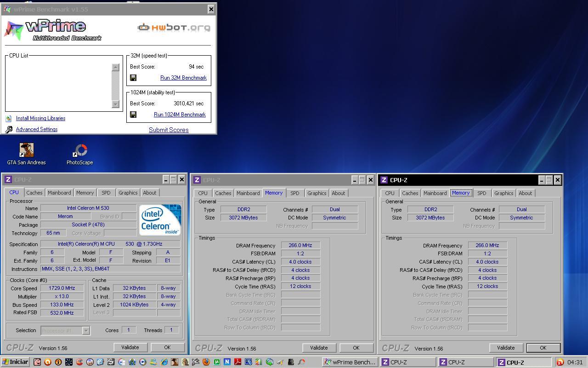The image size is (588, 368).
Task: Click the PhotoScape icon in quick launch
Action: tap(302, 362)
